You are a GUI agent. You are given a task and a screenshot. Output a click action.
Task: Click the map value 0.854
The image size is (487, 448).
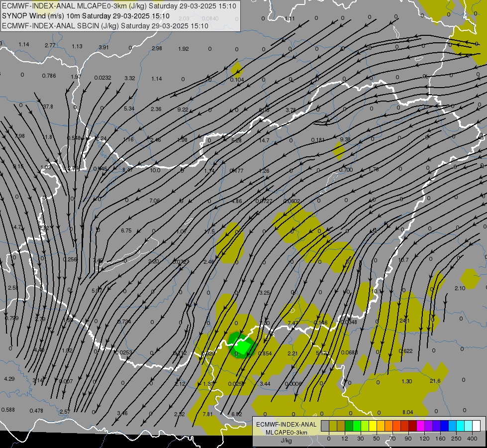[265, 353]
